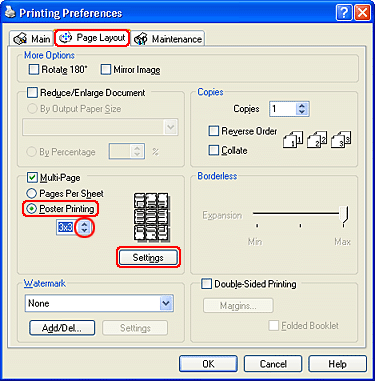375x381 pixels.
Task: Click the collate page-stack icon numbered 3
Action: [x=341, y=139]
